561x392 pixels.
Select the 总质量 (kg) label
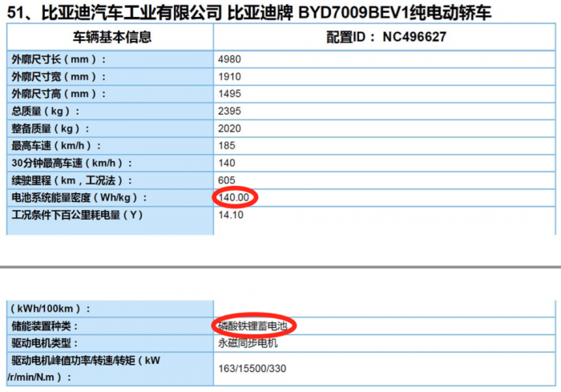coord(46,111)
